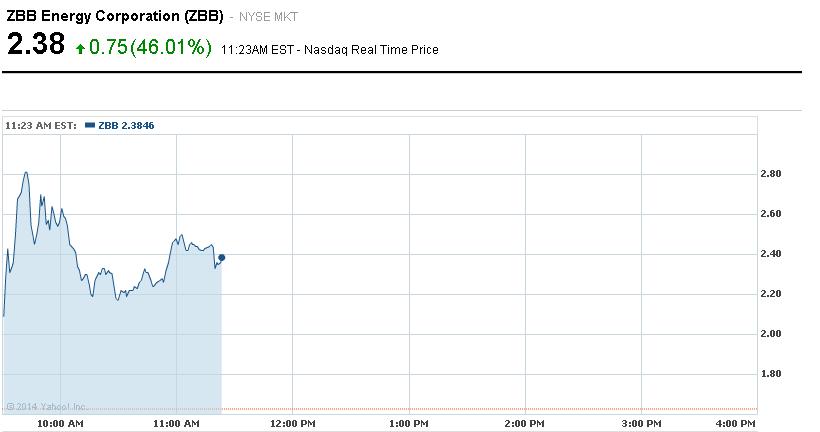Click the 2.40 price axis label
The height and width of the screenshot is (432, 820).
(x=771, y=254)
